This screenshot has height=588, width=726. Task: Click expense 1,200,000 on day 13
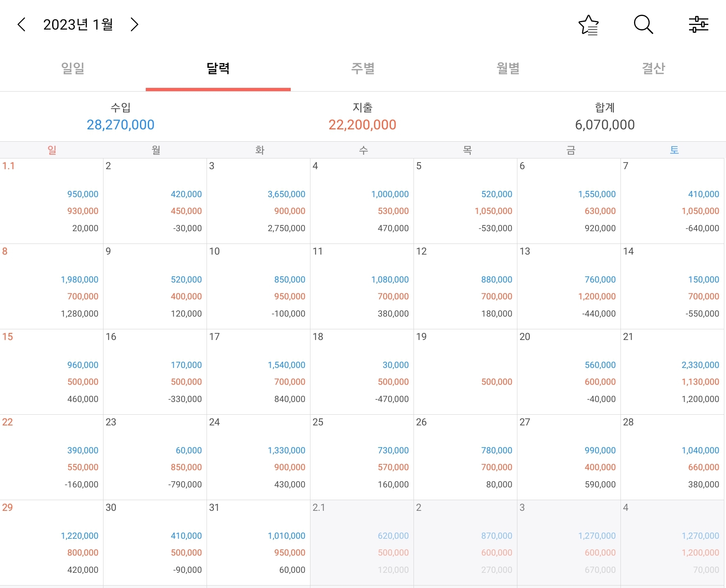click(597, 296)
